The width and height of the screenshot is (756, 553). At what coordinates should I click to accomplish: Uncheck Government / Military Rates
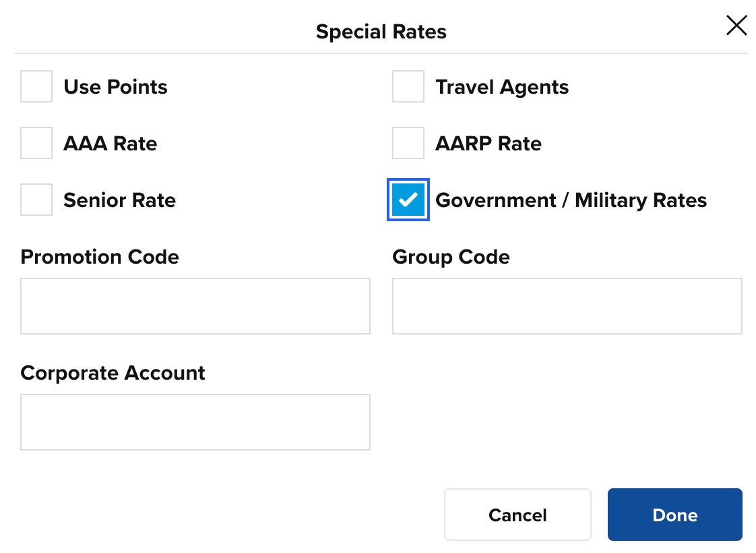[408, 200]
